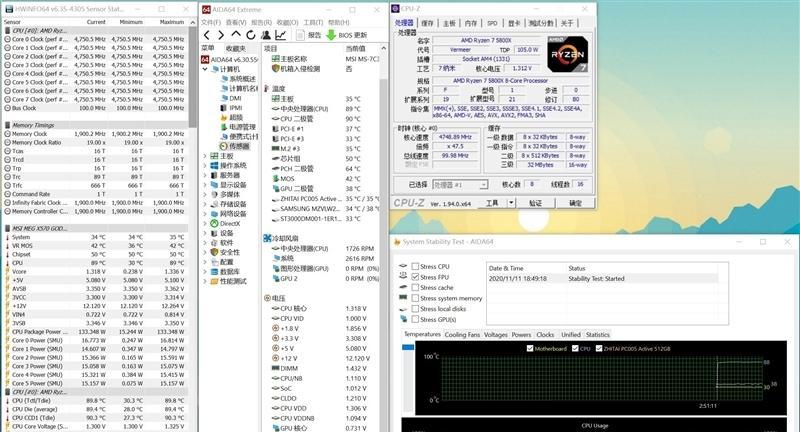Image resolution: width=800 pixels, height=432 pixels.
Task: Click the 冷却风扇 fan section icon
Action: coord(267,238)
